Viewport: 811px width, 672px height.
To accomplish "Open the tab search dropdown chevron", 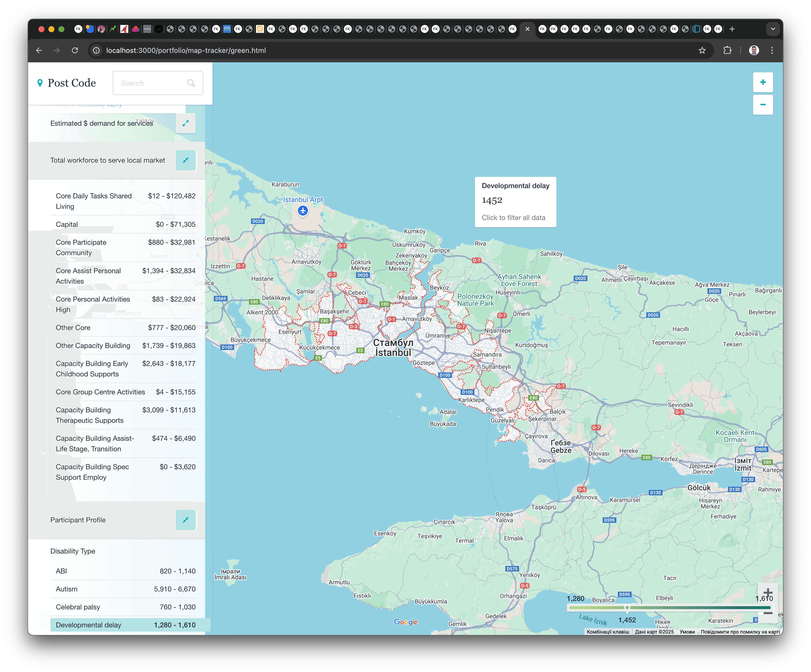I will (773, 29).
